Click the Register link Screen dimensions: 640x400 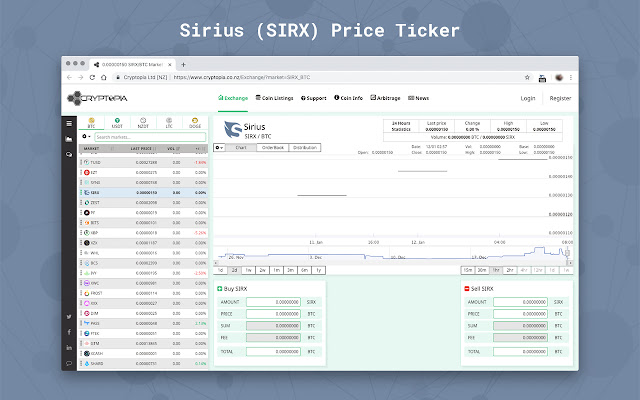point(560,98)
